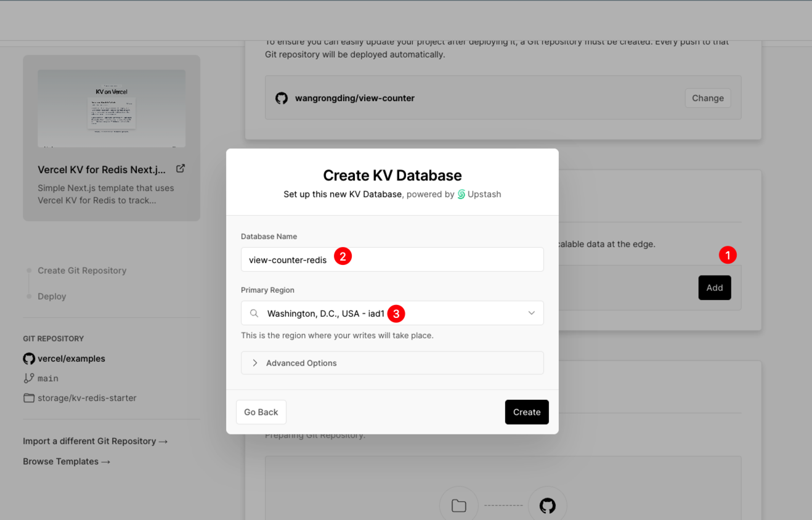This screenshot has height=520, width=812.
Task: Click the template description text
Action: (106, 194)
